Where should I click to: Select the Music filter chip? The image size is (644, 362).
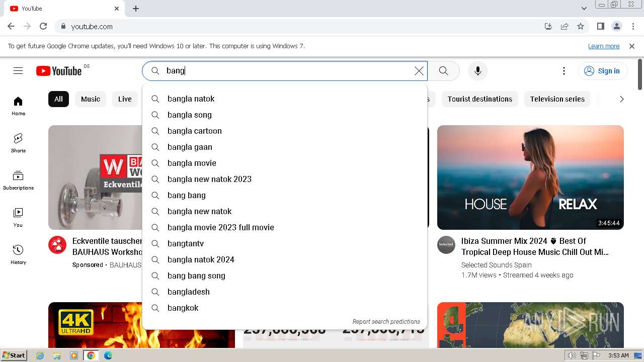coord(91,99)
